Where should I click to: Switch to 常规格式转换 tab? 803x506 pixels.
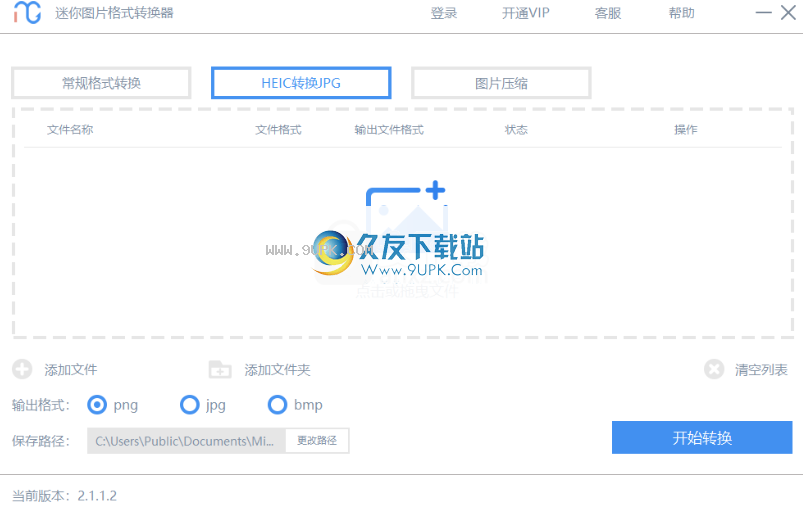101,83
